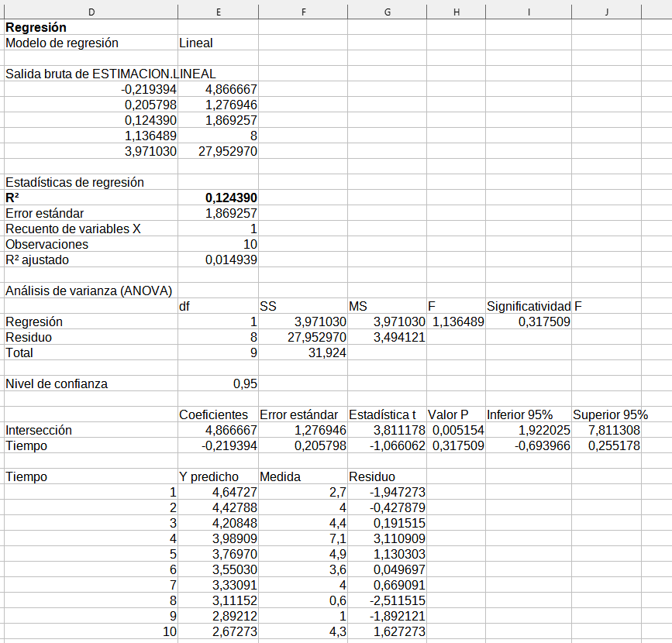Select the column H header

[x=456, y=11]
